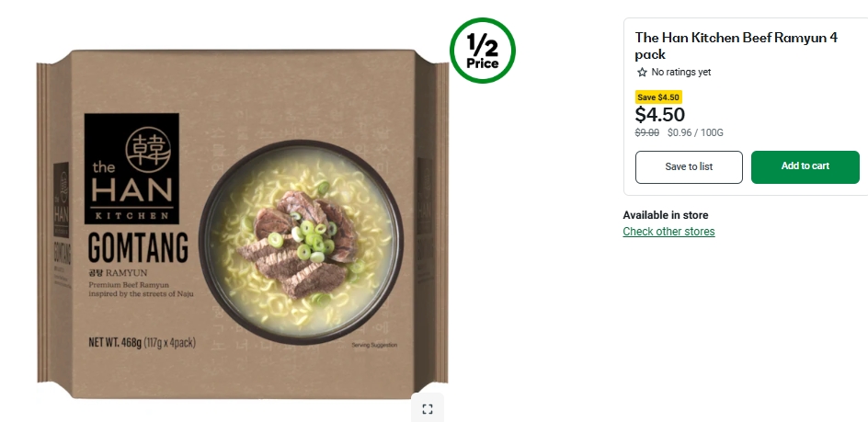Viewport: 868px width, 422px height.
Task: Open the fullscreen image viewer icon
Action: (x=427, y=409)
